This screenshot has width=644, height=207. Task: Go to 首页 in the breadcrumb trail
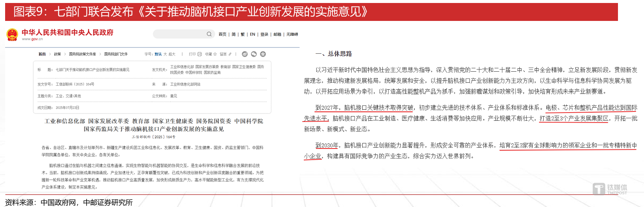tap(42, 54)
